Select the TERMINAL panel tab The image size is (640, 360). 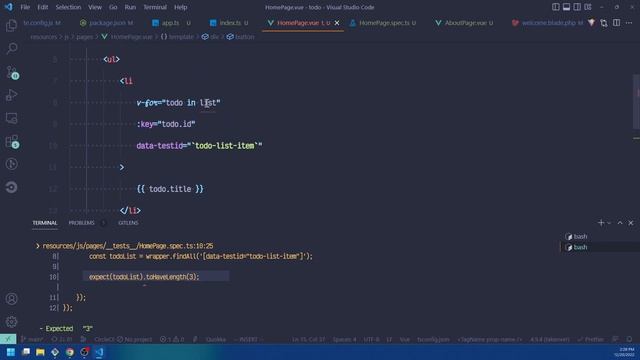coord(45,223)
